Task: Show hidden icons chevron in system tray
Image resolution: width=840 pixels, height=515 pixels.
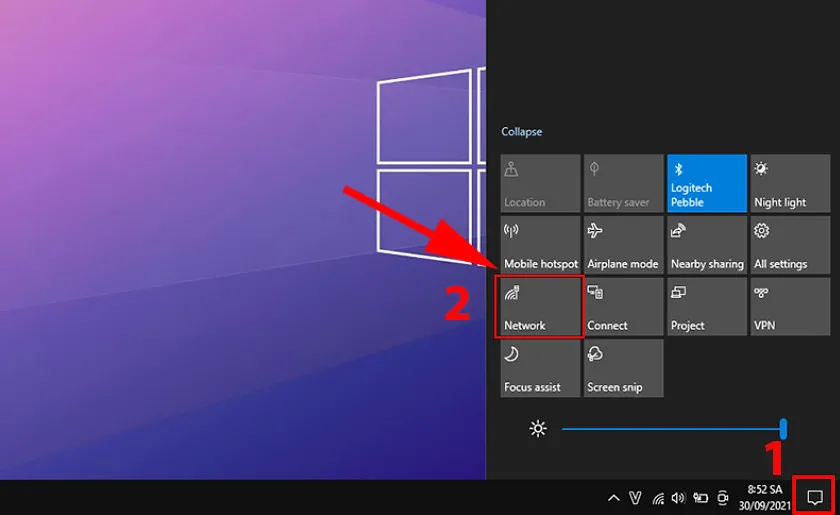Action: tap(614, 498)
